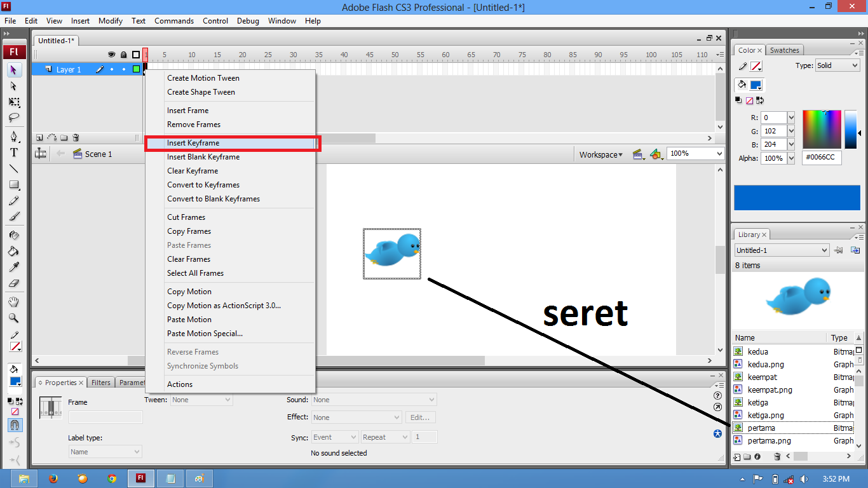Open Library document dropdown Untitled-1
868x488 pixels.
click(782, 250)
